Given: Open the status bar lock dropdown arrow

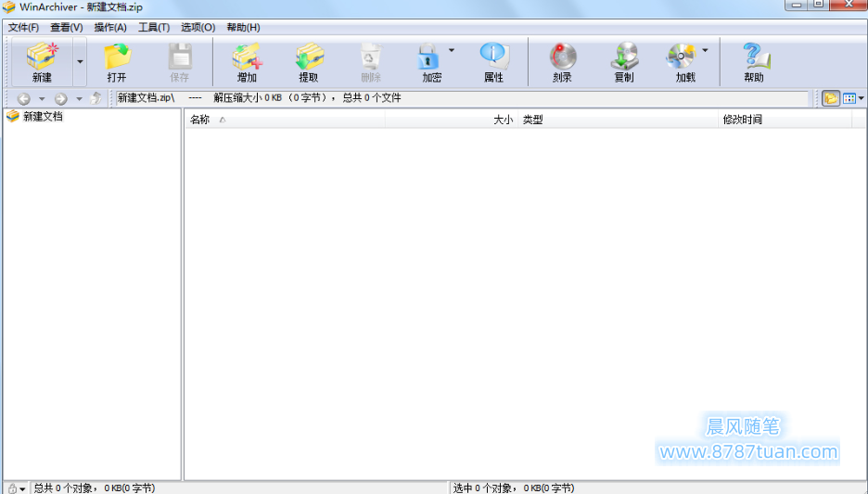Looking at the screenshot, I should pos(22,489).
